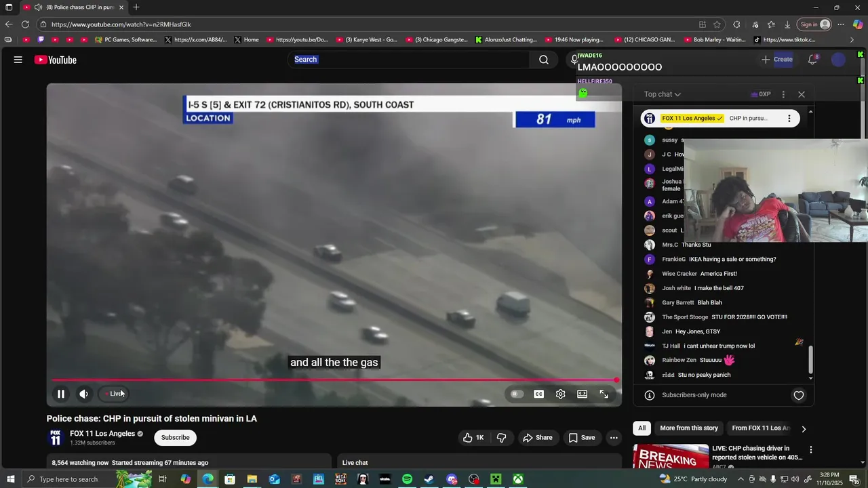868x488 pixels.
Task: Open pinned FOX 11 message options
Action: pos(789,119)
